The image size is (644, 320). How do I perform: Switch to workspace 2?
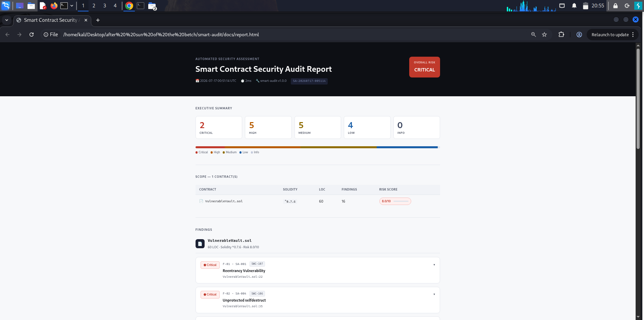pos(94,6)
